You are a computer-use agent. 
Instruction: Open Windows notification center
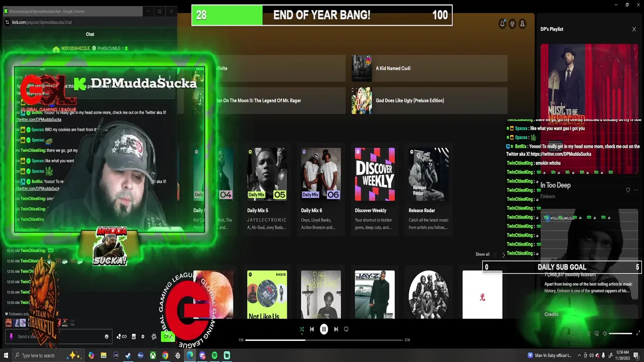[636, 355]
